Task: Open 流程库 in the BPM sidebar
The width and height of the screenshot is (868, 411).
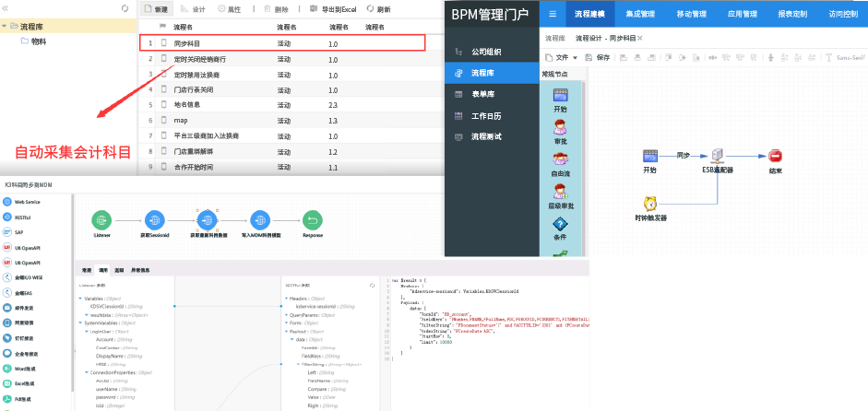Action: (x=484, y=72)
